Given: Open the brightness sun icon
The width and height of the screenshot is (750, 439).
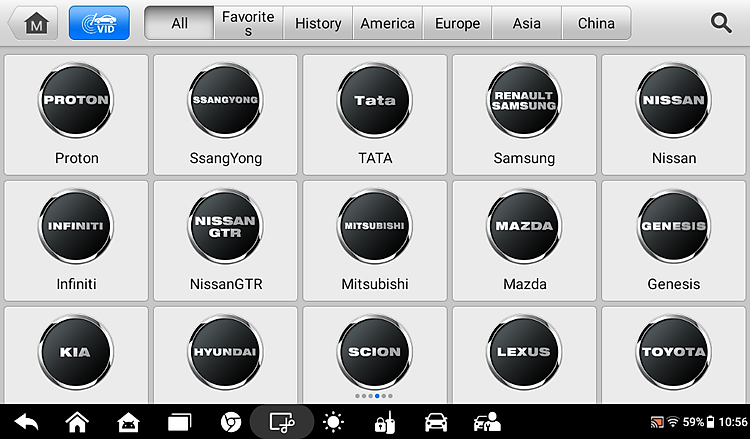Looking at the screenshot, I should tap(333, 422).
